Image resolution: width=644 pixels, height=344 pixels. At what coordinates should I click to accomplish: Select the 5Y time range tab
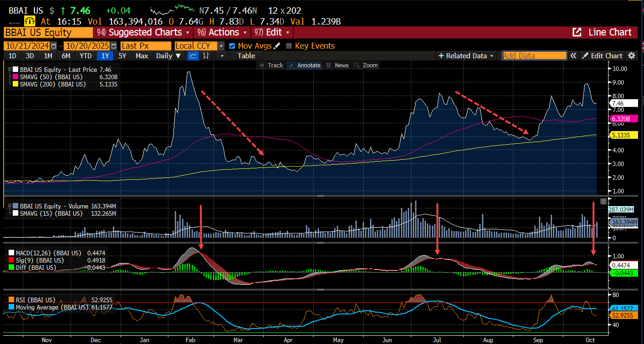pos(122,56)
